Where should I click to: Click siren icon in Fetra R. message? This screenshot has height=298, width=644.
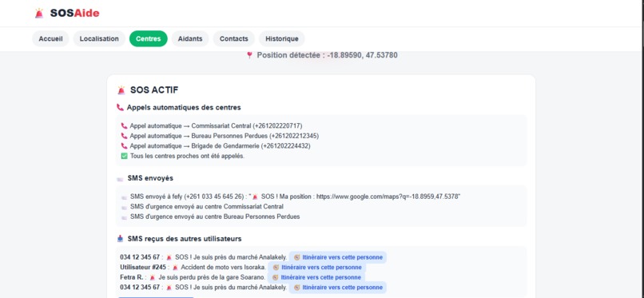click(153, 277)
